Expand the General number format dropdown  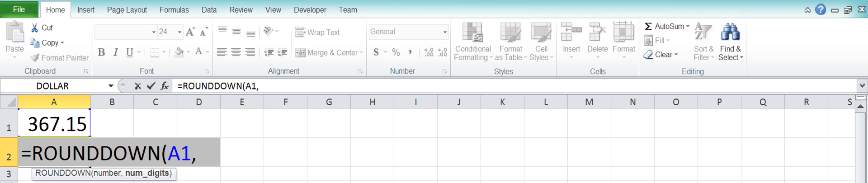click(x=445, y=32)
